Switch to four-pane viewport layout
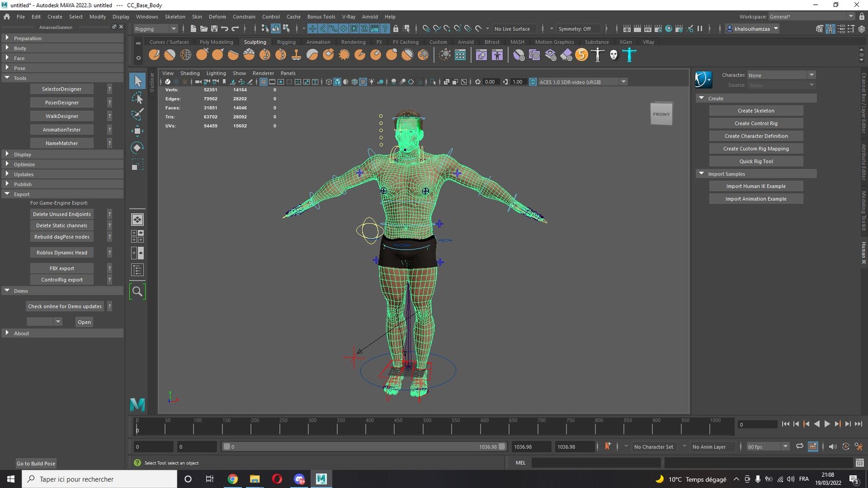The height and width of the screenshot is (488, 868). 137,236
